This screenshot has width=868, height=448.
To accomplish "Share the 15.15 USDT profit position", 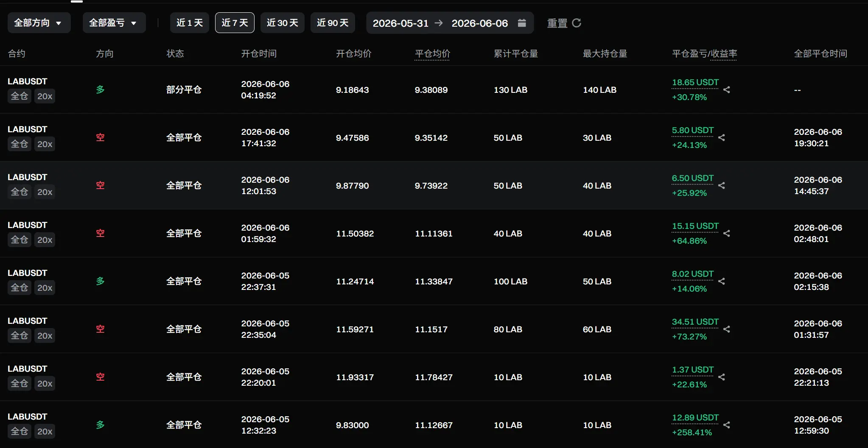I will coord(727,234).
